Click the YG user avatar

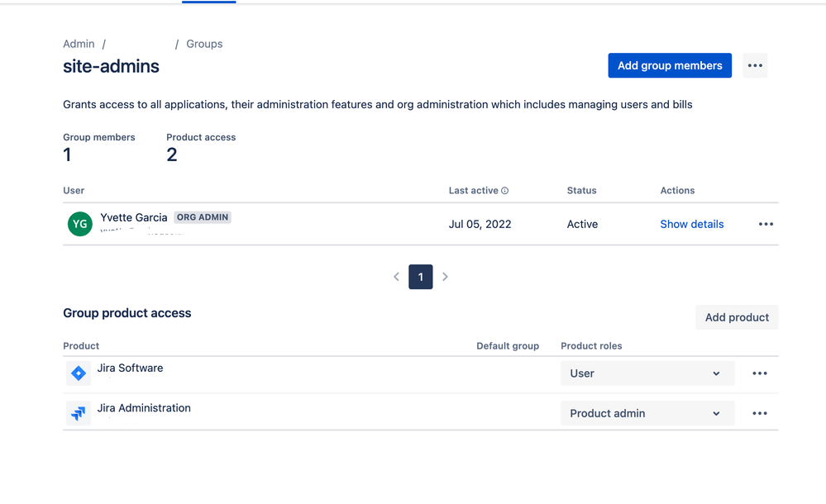[80, 224]
